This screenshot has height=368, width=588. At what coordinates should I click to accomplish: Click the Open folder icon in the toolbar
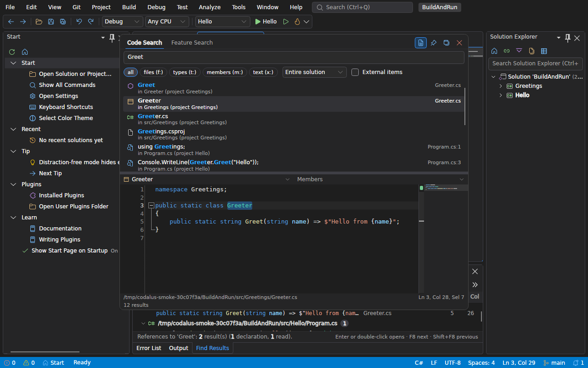[x=39, y=22]
